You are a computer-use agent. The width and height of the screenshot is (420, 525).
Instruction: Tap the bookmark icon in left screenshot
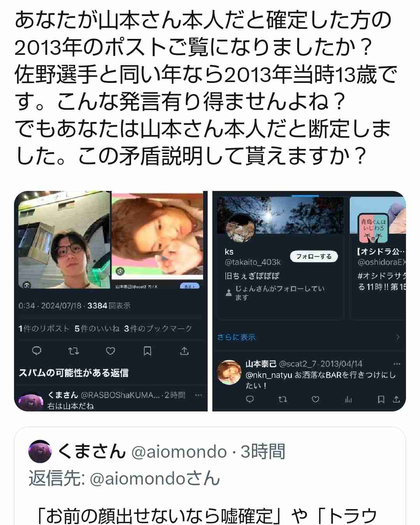pyautogui.click(x=147, y=351)
